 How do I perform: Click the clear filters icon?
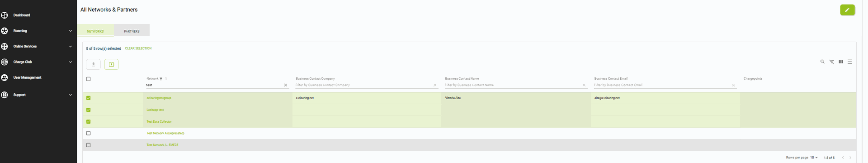(831, 62)
